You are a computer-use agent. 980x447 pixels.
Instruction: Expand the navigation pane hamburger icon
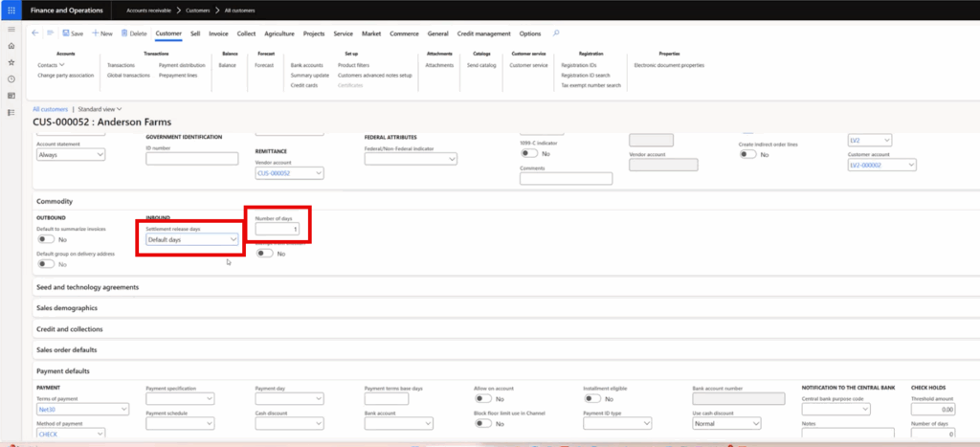coord(11,30)
